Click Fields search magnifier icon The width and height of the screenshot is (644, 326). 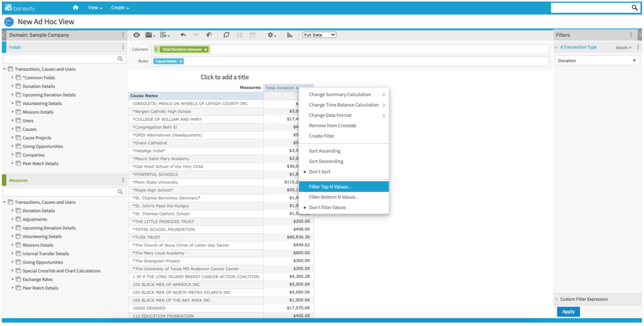(x=120, y=59)
